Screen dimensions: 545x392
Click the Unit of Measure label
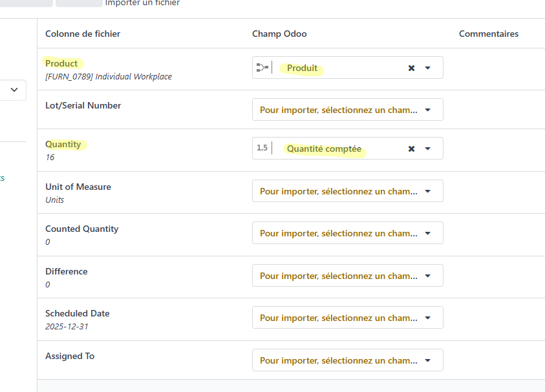point(78,187)
